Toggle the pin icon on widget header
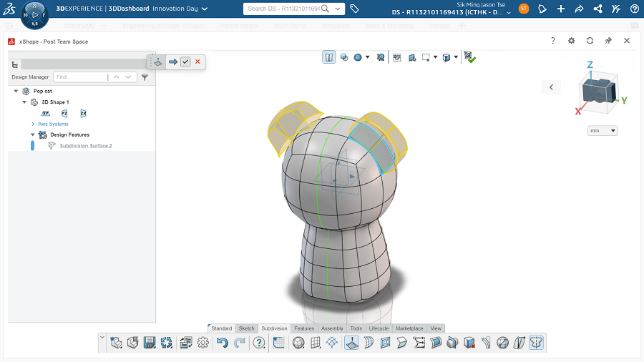This screenshot has height=362, width=644. [608, 41]
